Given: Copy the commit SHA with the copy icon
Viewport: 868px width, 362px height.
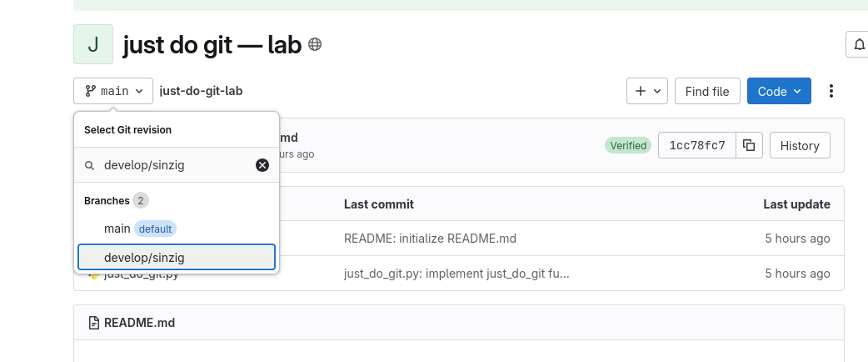Looking at the screenshot, I should click(x=749, y=146).
